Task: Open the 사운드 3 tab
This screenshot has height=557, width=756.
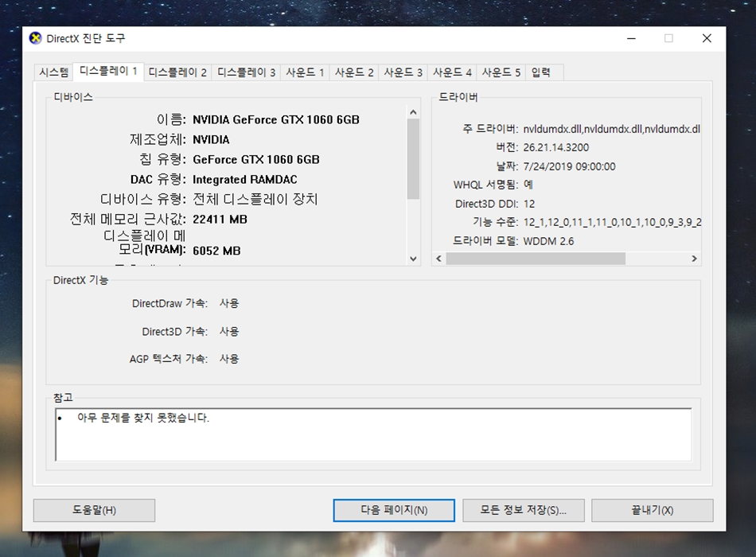Action: point(403,72)
